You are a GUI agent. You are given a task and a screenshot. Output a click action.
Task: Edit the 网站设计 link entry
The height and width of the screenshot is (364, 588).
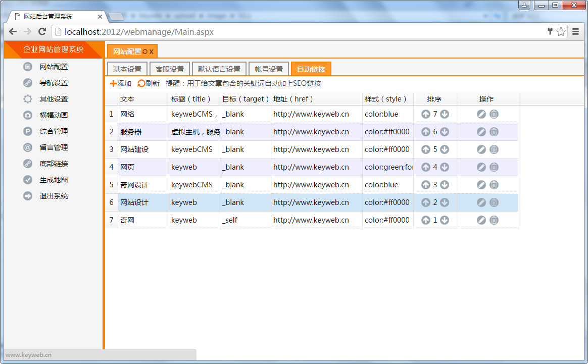pyautogui.click(x=481, y=202)
